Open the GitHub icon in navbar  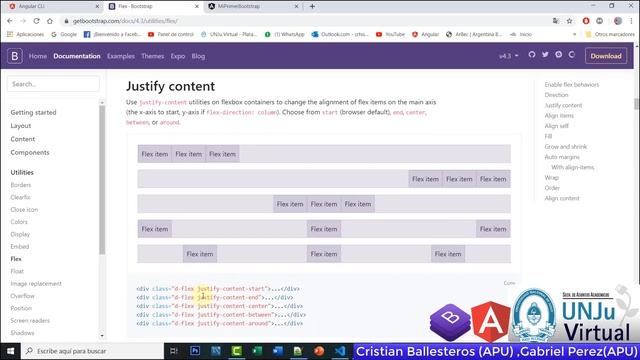coord(531,55)
